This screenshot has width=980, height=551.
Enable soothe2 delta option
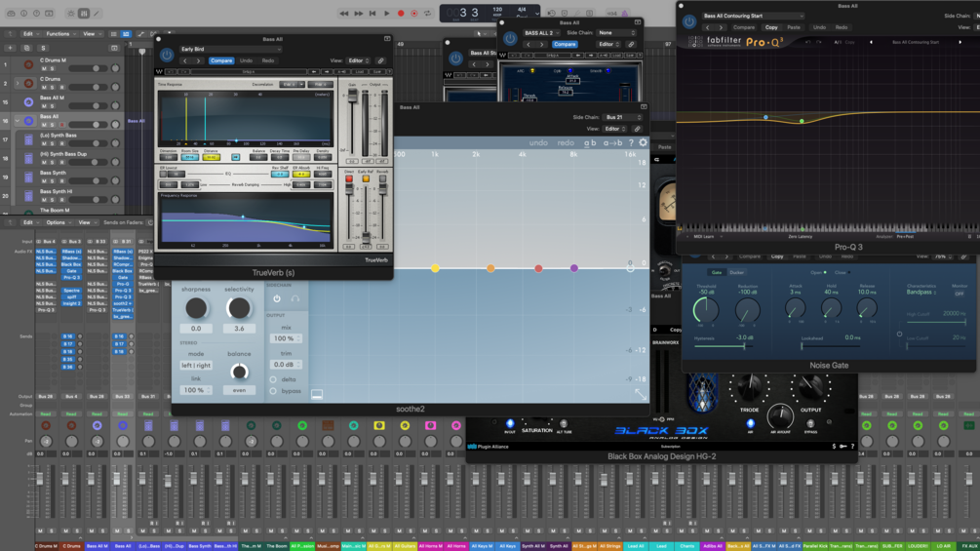pyautogui.click(x=273, y=379)
